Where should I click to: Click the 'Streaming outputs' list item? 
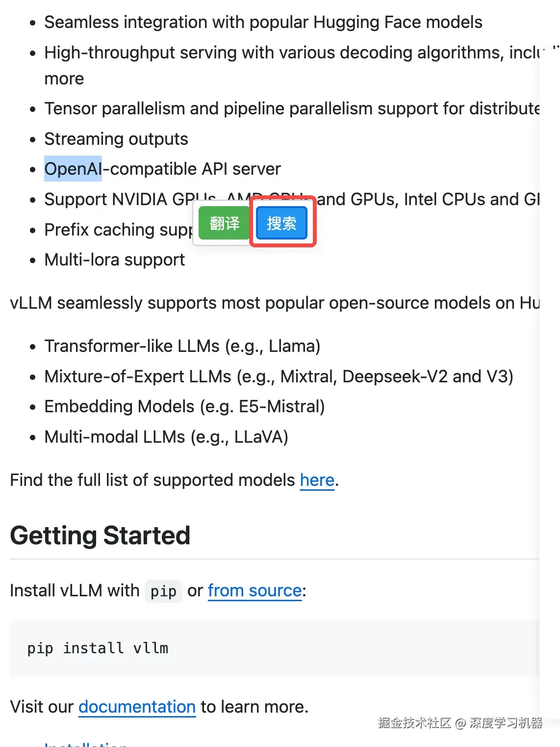[x=116, y=139]
